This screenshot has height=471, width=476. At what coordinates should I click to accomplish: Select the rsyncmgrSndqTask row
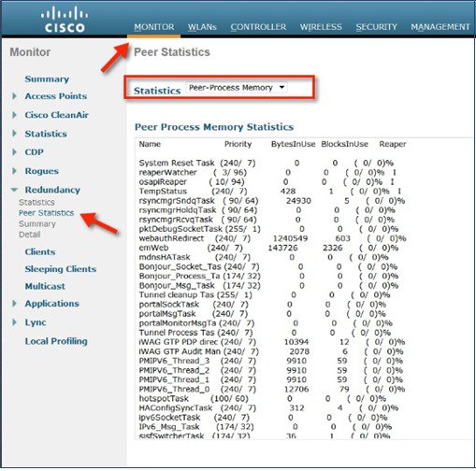(272, 201)
